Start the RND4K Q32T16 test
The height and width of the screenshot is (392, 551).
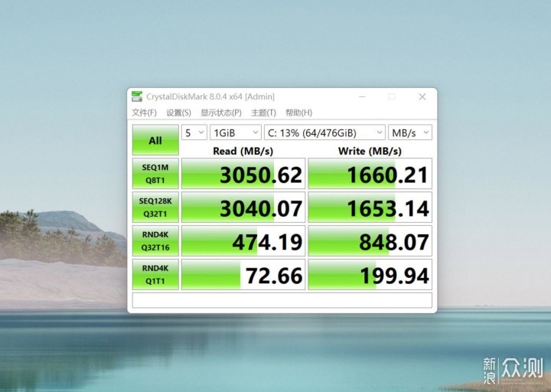point(155,241)
